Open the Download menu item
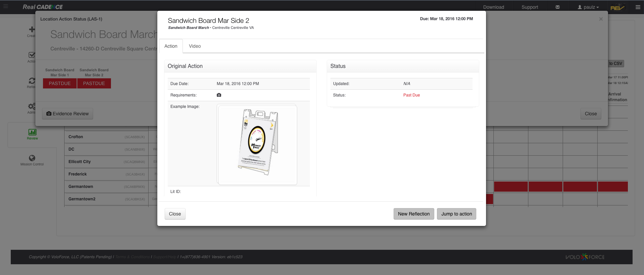Image resolution: width=644 pixels, height=275 pixels. [x=493, y=7]
